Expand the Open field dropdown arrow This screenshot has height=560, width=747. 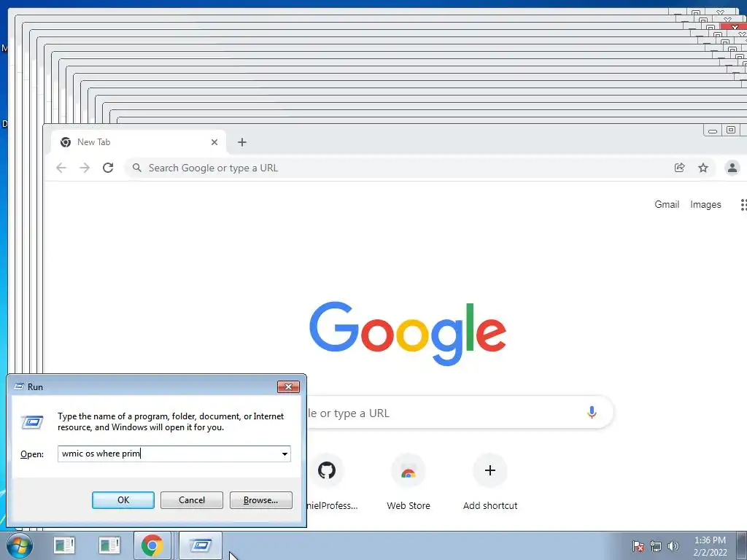click(285, 454)
